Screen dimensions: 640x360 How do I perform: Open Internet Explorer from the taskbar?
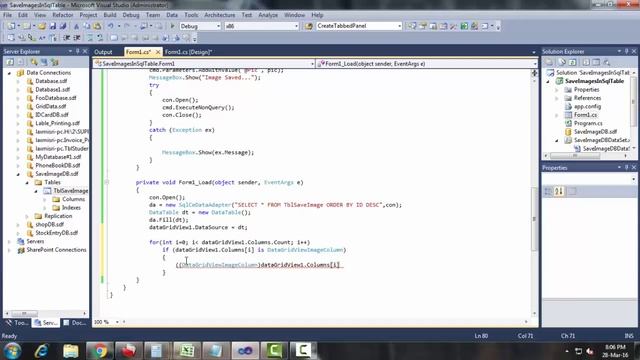[41, 351]
